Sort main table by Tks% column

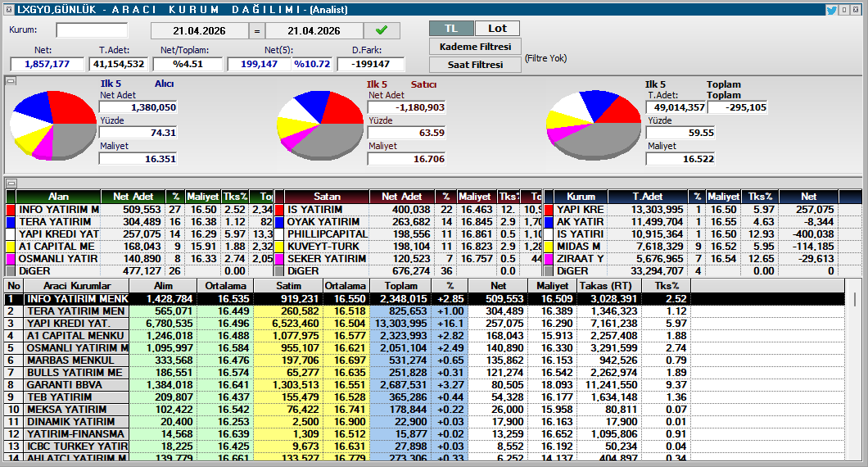[x=667, y=286]
